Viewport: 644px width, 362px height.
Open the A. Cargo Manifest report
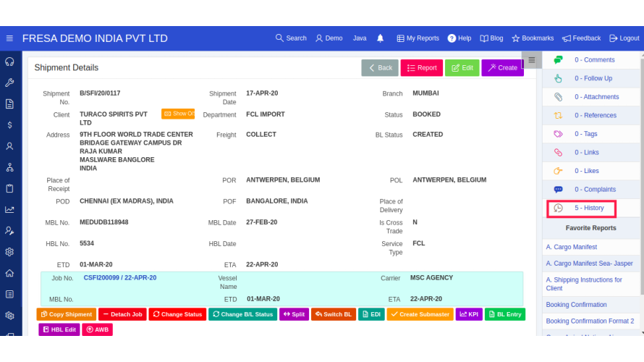572,247
